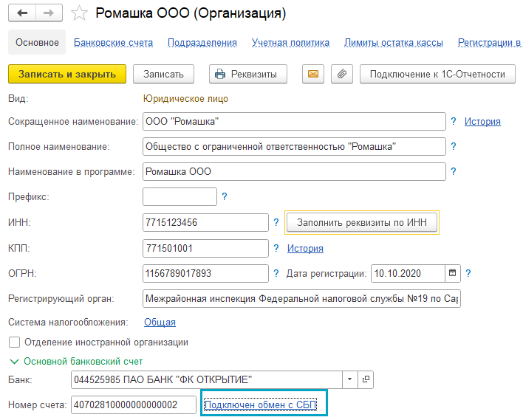The width and height of the screenshot is (523, 420).
Task: Collapse the Основной банковский счет section
Action: (14, 362)
